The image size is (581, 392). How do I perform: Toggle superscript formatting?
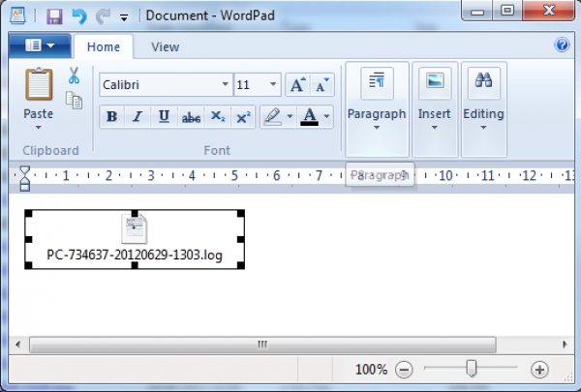(x=243, y=117)
